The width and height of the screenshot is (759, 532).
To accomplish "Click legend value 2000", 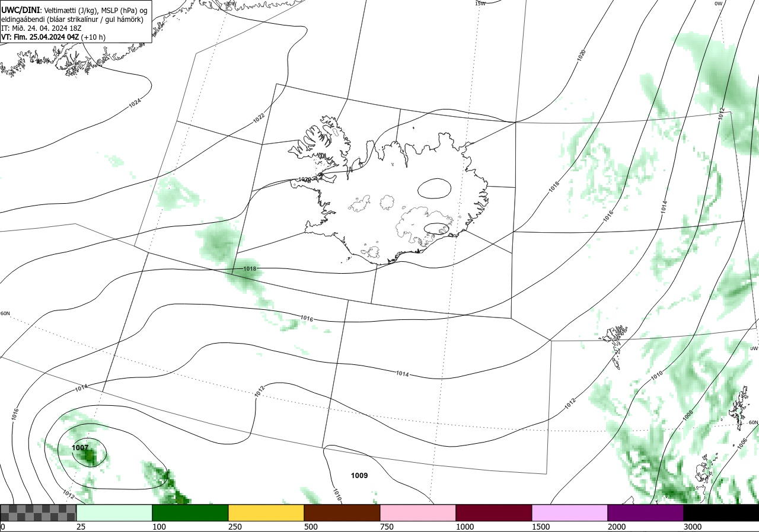I will 617,527.
